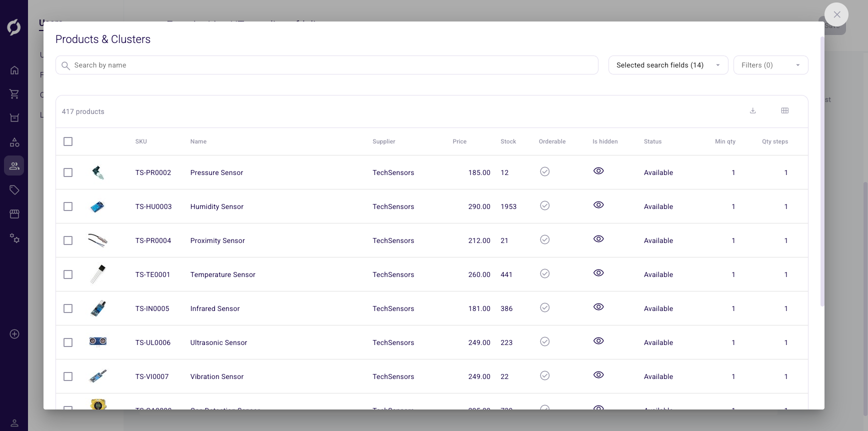Sort by the SKU column header
This screenshot has width=868, height=431.
141,141
